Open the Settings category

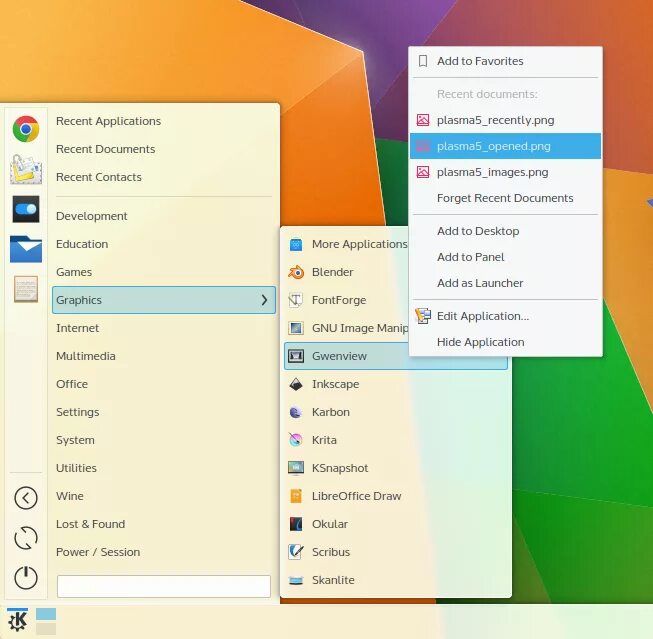pos(164,412)
